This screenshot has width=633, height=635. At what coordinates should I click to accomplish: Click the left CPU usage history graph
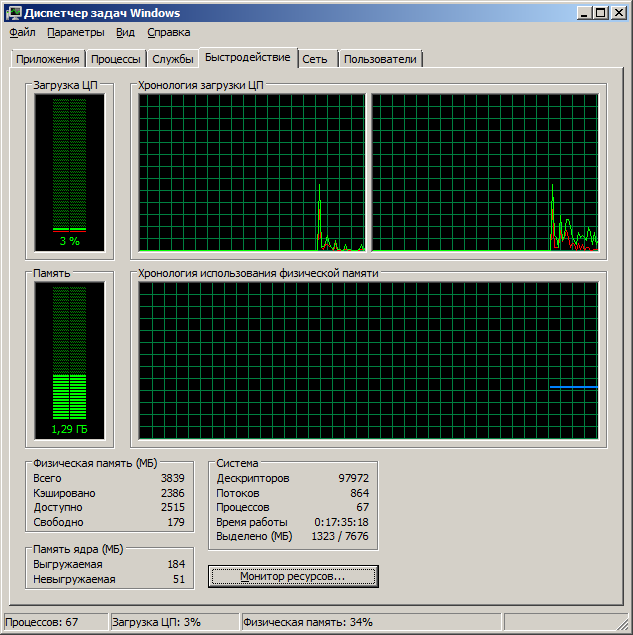pyautogui.click(x=253, y=172)
